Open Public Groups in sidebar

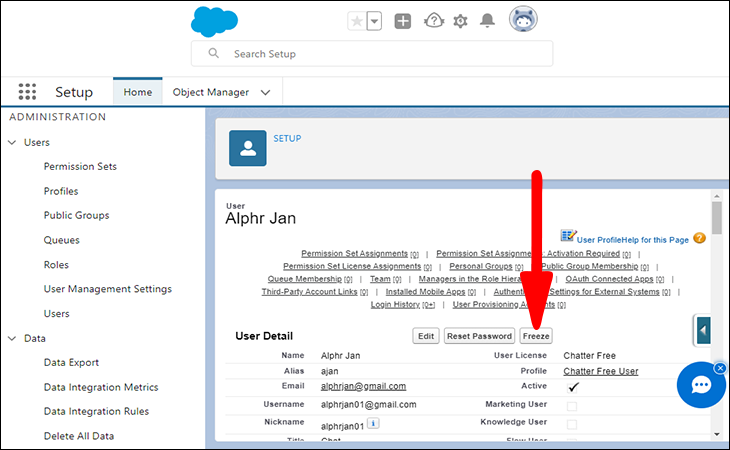point(76,215)
